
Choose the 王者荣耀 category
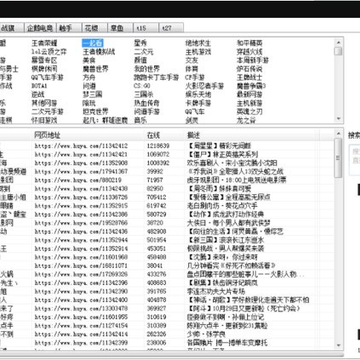(x=44, y=43)
